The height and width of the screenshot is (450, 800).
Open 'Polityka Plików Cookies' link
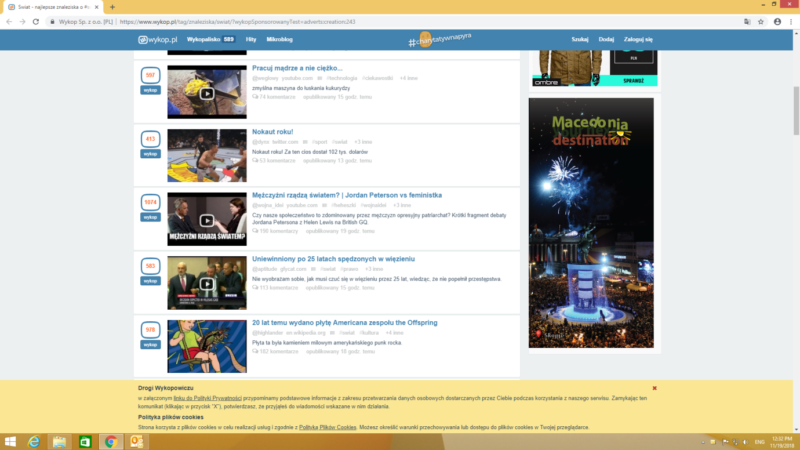click(328, 427)
